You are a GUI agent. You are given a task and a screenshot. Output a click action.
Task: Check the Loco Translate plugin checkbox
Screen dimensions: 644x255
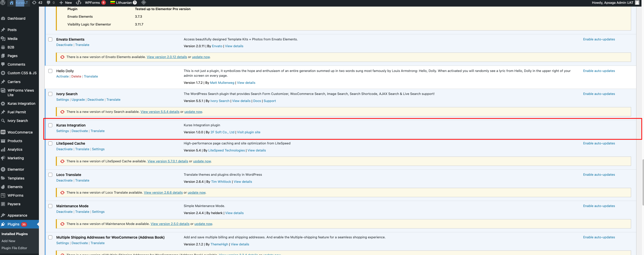50,175
